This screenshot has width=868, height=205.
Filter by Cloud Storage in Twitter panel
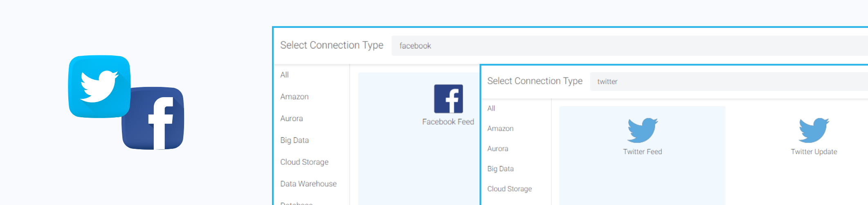coord(510,189)
